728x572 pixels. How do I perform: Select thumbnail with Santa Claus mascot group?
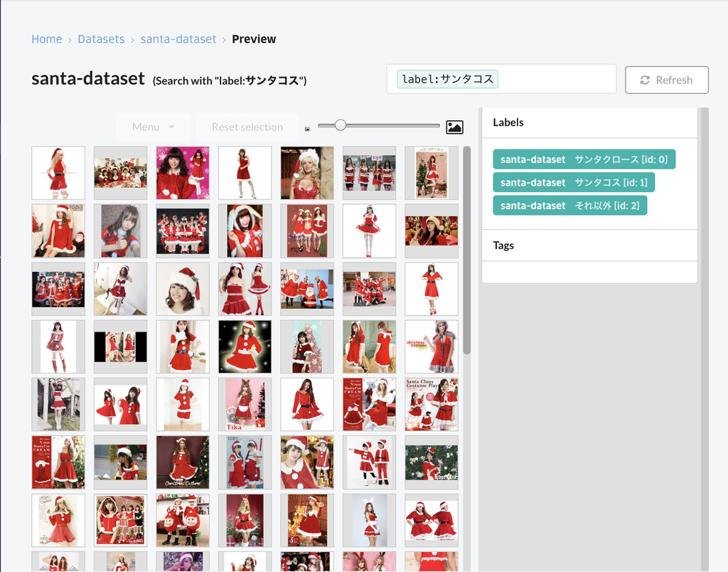coord(307,289)
